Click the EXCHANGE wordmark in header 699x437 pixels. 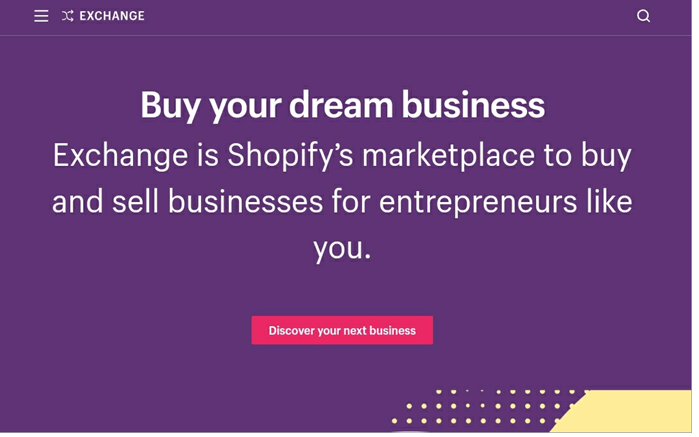pos(112,16)
